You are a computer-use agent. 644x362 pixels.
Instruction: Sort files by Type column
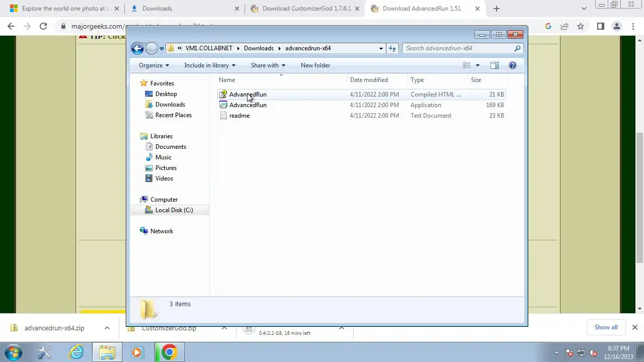pos(437,80)
